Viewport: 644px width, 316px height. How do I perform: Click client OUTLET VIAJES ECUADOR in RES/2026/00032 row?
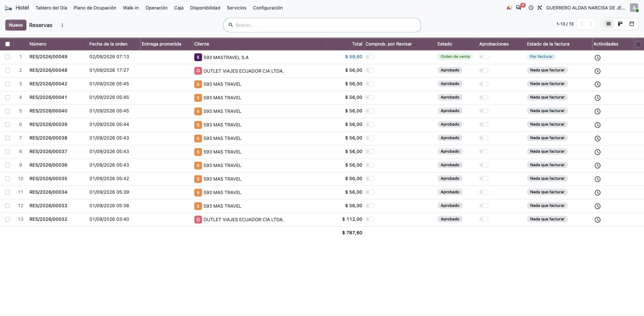pyautogui.click(x=244, y=220)
